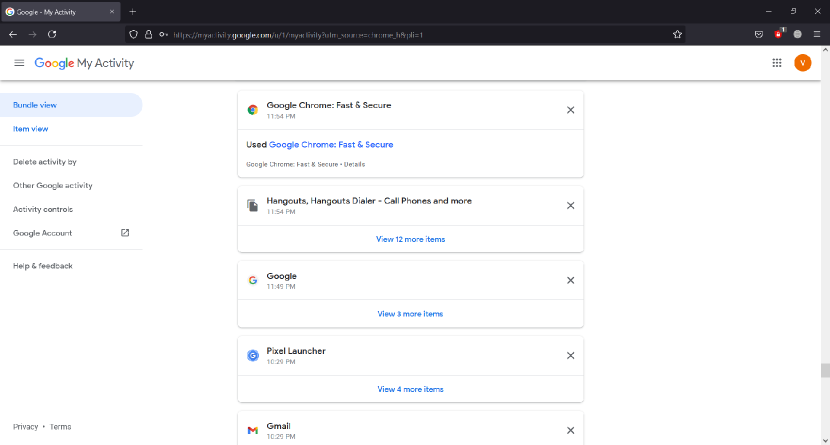Close the Google My Activity tab
This screenshot has height=445, width=830.
click(x=112, y=12)
